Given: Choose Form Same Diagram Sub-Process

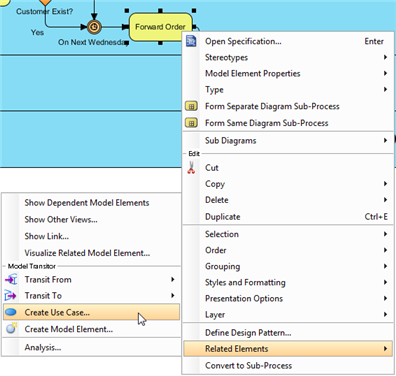Looking at the screenshot, I should point(288,123).
